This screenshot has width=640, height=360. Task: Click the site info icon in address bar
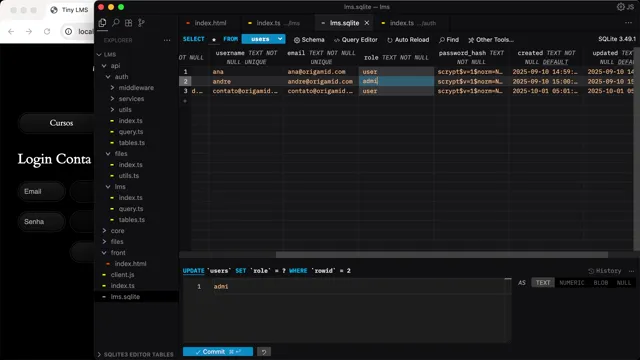click(x=69, y=31)
